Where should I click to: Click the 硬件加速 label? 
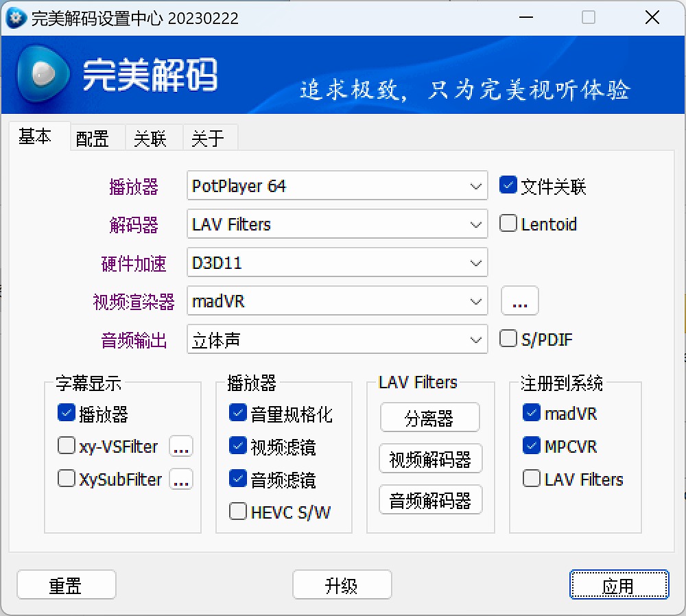coord(134,263)
